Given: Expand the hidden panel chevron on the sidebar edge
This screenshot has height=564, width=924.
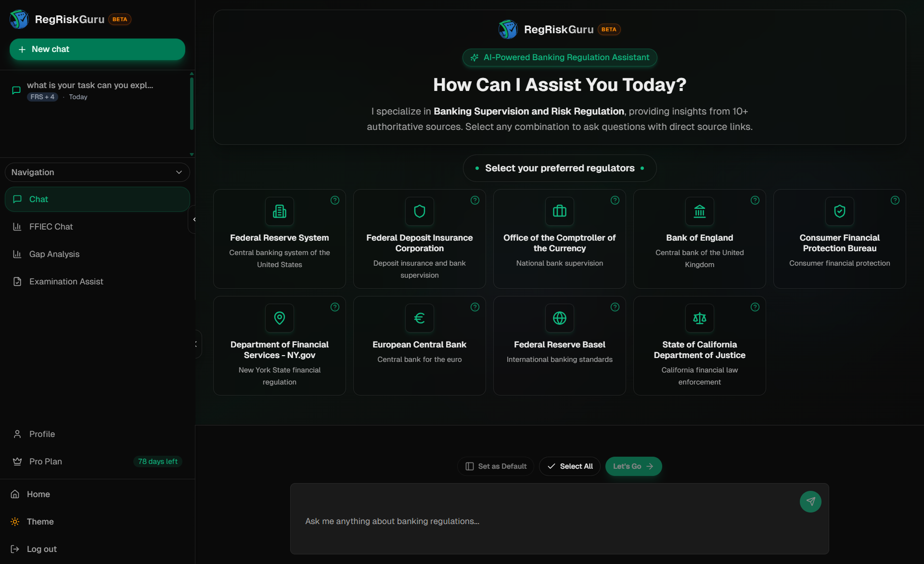Looking at the screenshot, I should [196, 344].
